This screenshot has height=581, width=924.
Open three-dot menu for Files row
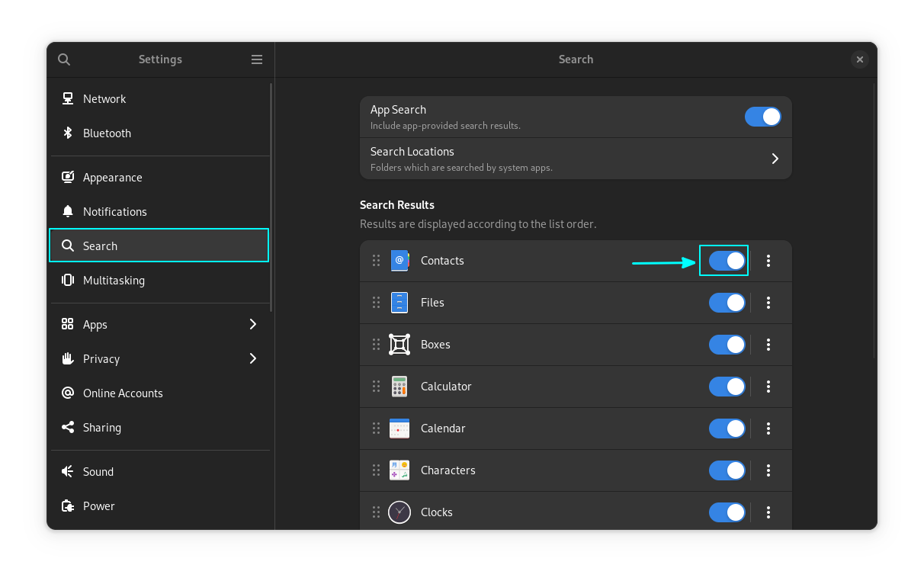click(768, 303)
